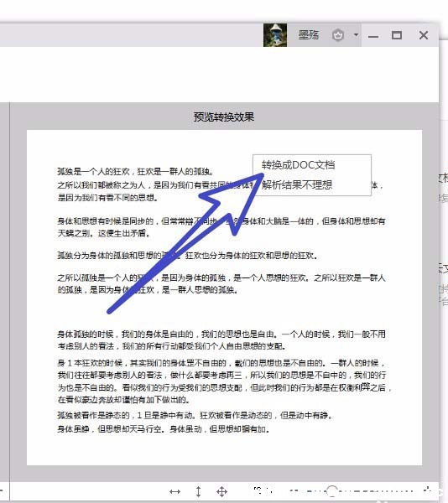Select 转换成DOC文档 menu option
Screen dimensions: 448x503
coord(298,165)
